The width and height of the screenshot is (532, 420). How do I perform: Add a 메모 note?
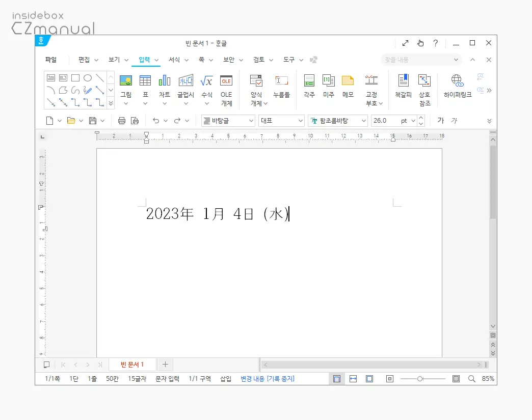coord(348,81)
